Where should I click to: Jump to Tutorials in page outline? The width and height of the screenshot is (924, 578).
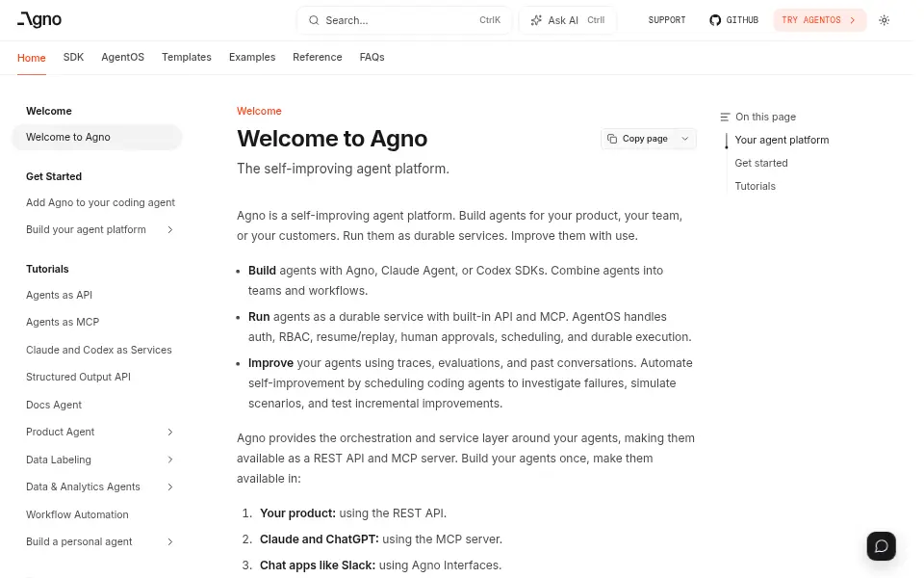pos(755,186)
